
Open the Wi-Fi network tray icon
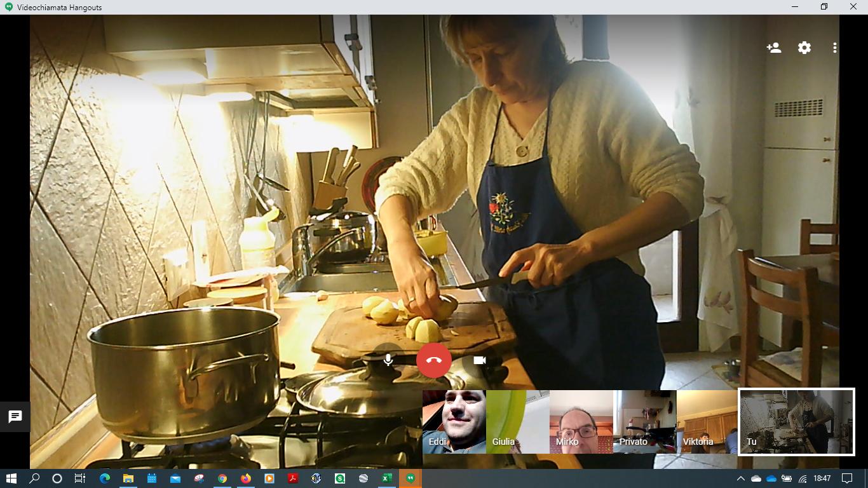click(803, 478)
